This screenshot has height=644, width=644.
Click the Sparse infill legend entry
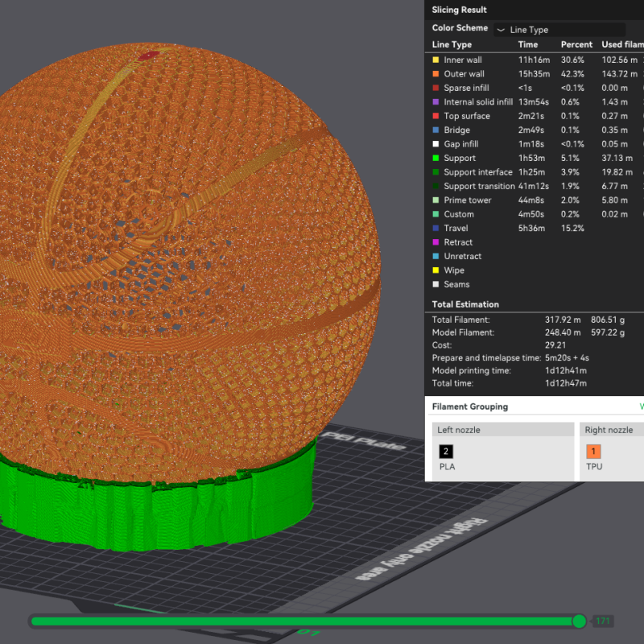[466, 88]
